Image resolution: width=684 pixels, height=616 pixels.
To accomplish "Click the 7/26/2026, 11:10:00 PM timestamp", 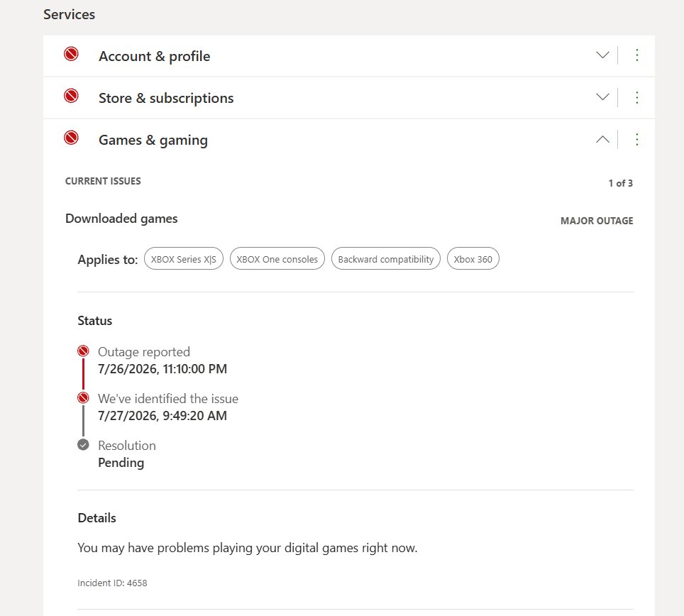I will [x=162, y=368].
